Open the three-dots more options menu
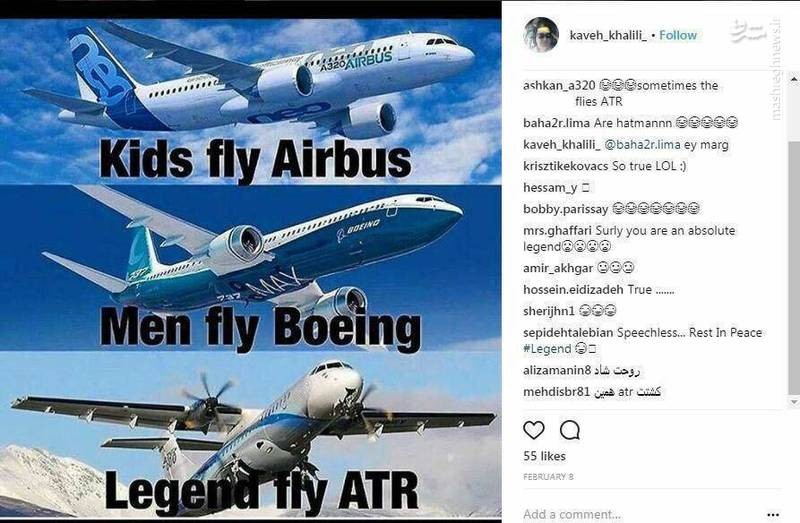Viewport: 800px width, 523px height. [773, 514]
